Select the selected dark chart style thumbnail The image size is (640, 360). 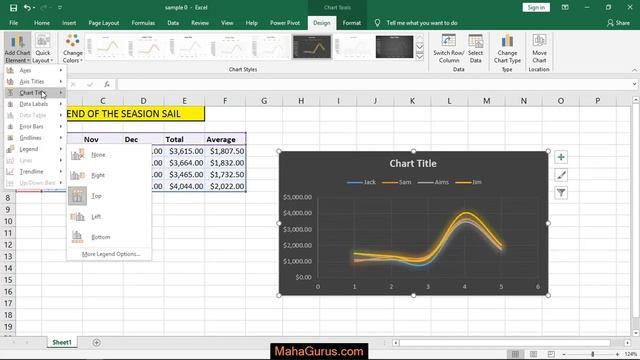tap(312, 47)
